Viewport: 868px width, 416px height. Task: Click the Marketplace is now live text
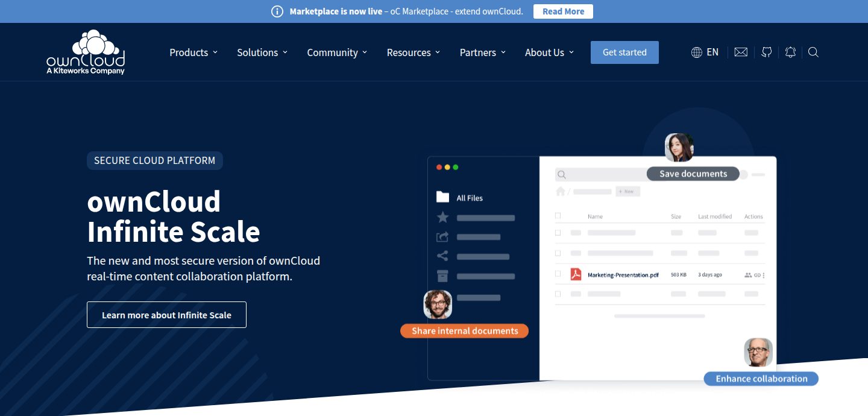click(336, 11)
